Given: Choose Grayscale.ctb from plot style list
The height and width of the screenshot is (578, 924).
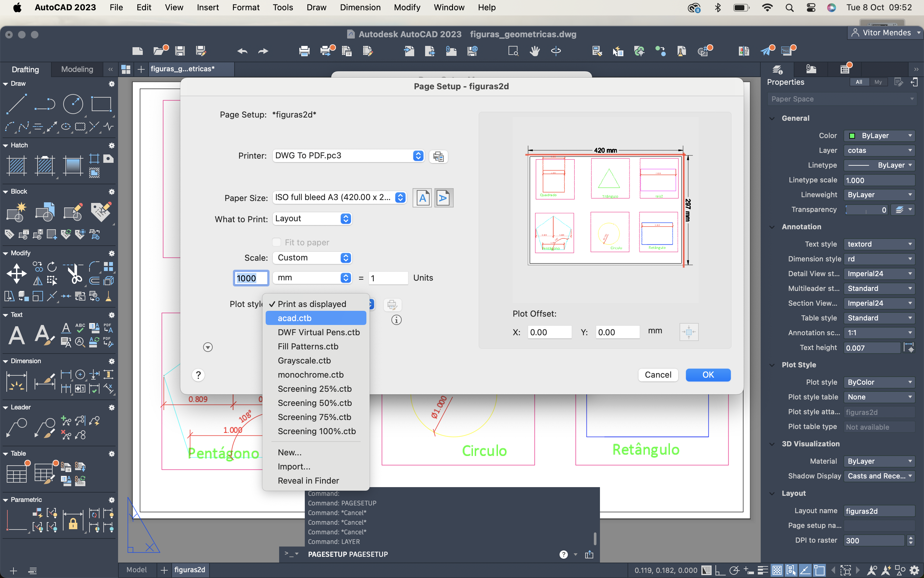Looking at the screenshot, I should (x=316, y=361).
